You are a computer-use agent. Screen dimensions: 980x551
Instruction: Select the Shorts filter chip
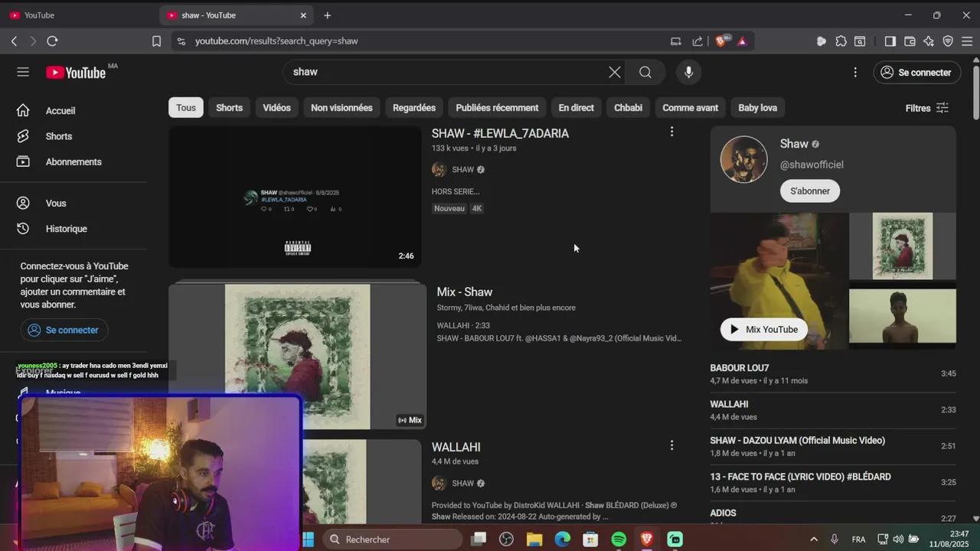[x=229, y=108]
